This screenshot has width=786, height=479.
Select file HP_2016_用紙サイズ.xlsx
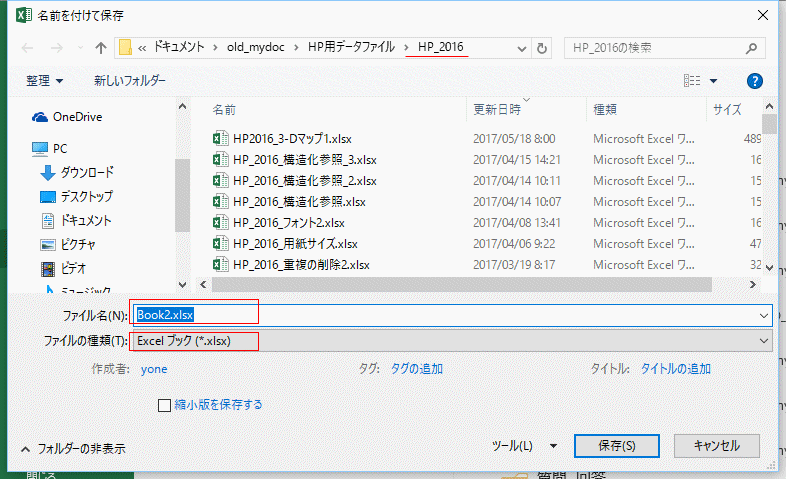coord(296,244)
